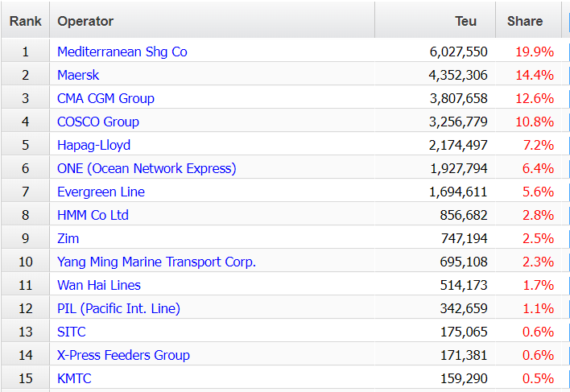The height and width of the screenshot is (392, 570).
Task: Open X-Press Feeders Group link
Action: 124,355
